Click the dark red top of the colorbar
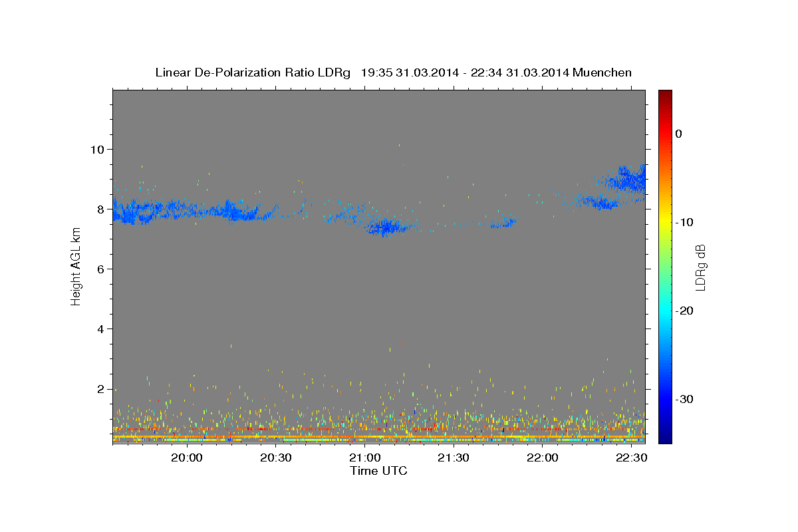This screenshot has height=532, width=798. pos(665,95)
